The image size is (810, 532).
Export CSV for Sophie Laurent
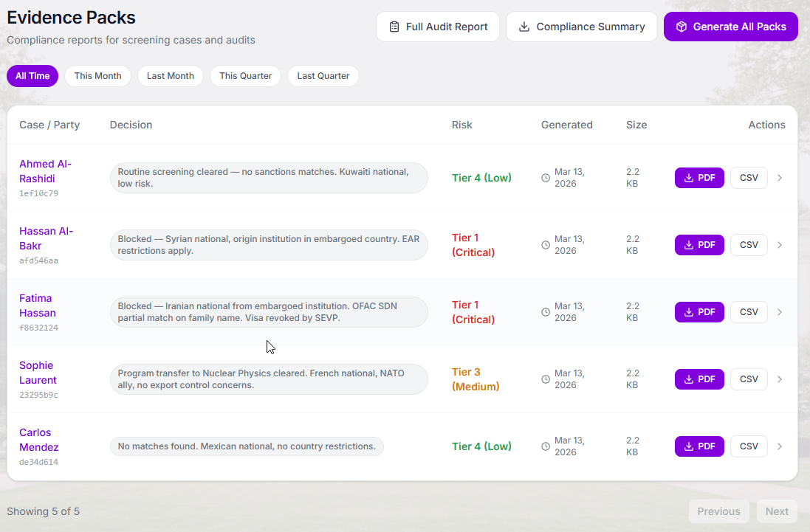pos(749,379)
